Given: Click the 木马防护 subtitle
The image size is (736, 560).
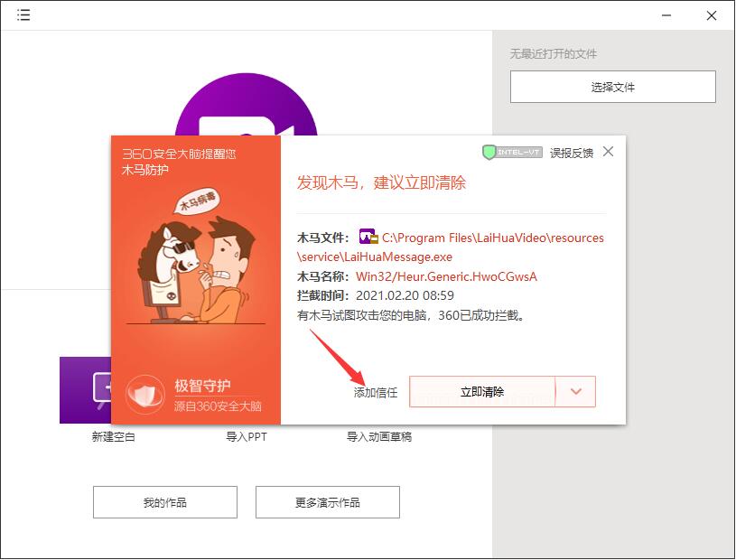Looking at the screenshot, I should [145, 170].
